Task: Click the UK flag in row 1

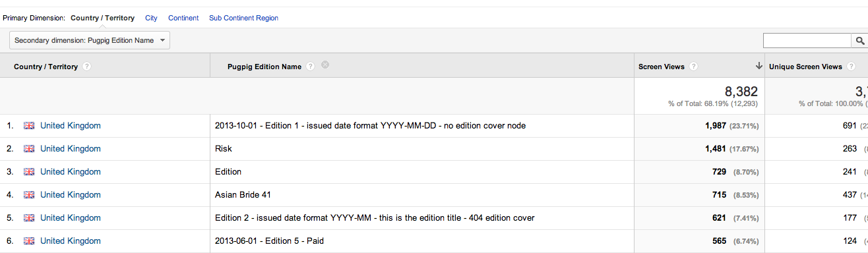Action: pos(29,125)
